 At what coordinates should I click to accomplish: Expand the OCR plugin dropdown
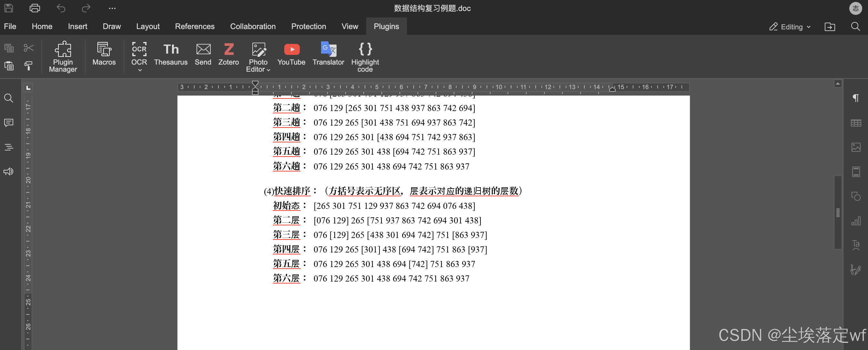139,70
